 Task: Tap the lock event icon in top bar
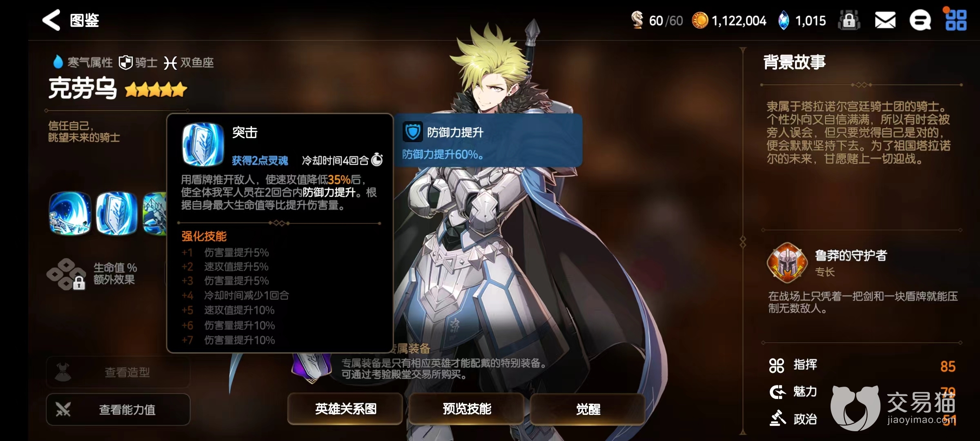pos(849,20)
